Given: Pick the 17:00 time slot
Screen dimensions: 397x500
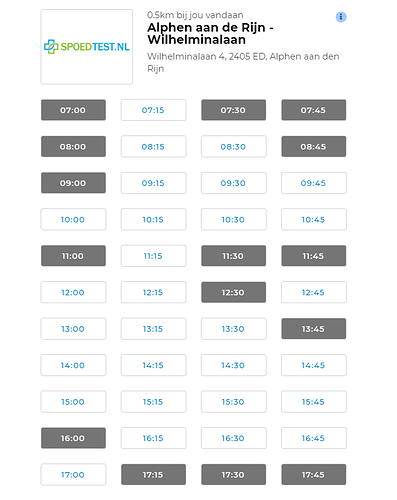Looking at the screenshot, I should [73, 474].
